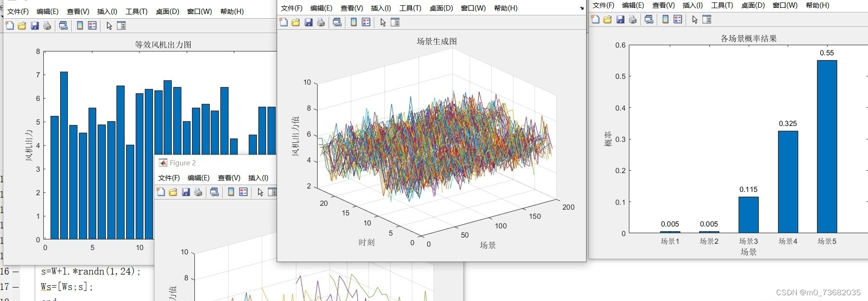Open 桌面(D) menu in 场景生成图 window
The width and height of the screenshot is (868, 301).
(441, 8)
